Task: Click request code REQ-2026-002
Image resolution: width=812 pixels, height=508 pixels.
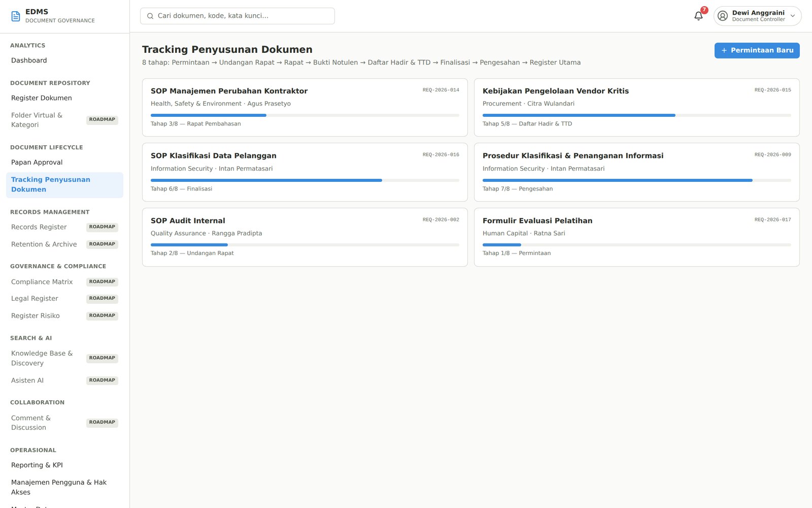Action: [441, 220]
